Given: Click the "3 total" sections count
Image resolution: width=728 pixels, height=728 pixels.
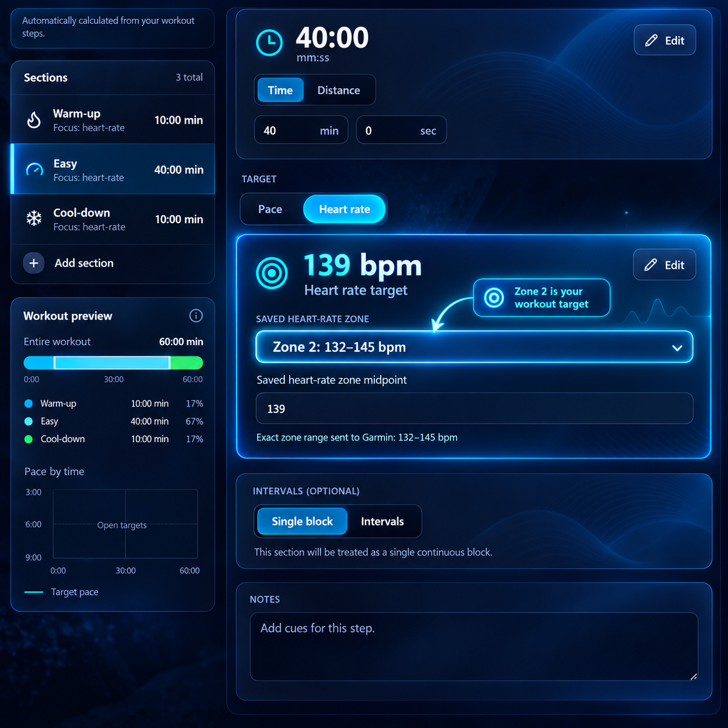Looking at the screenshot, I should click(x=189, y=77).
